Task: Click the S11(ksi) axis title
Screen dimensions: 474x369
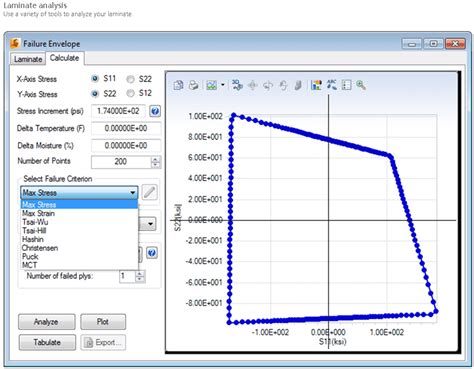Action: (333, 342)
